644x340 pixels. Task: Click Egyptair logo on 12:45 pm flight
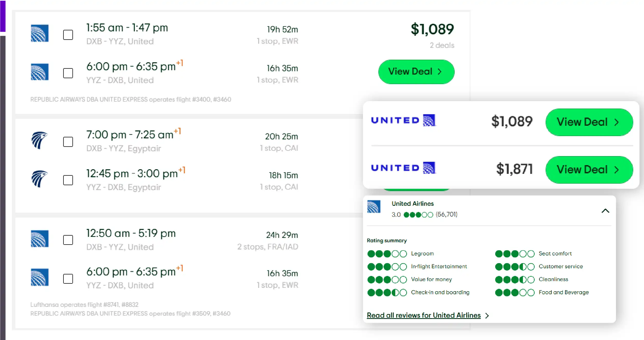[39, 179]
